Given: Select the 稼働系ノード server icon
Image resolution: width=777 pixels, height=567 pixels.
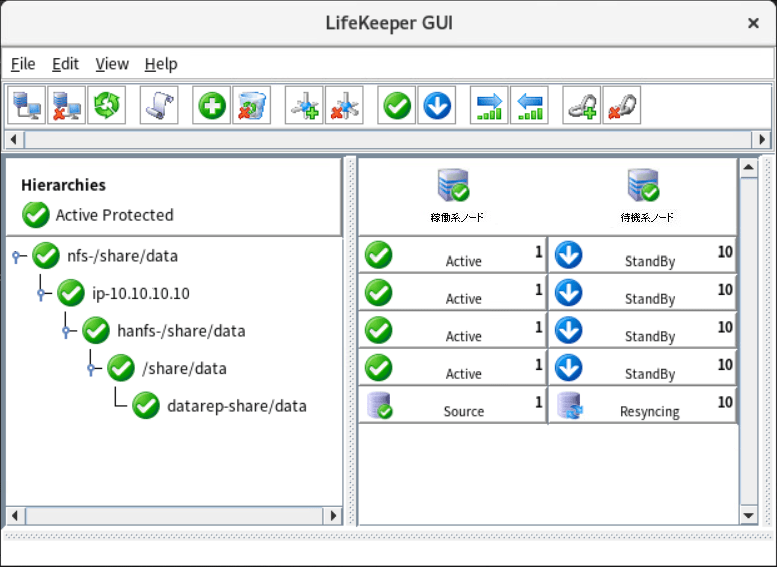Looking at the screenshot, I should coord(453,185).
